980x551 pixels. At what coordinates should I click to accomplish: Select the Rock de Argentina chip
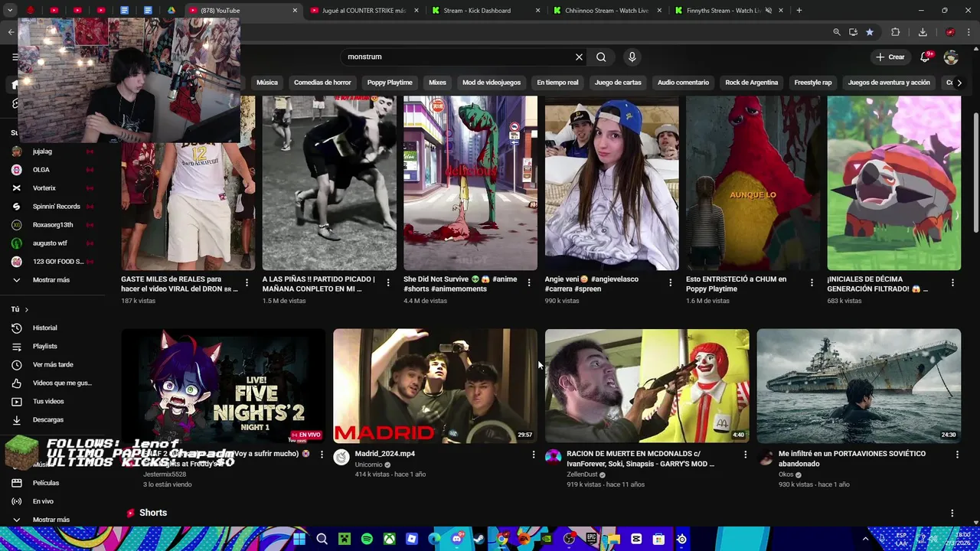[751, 83]
